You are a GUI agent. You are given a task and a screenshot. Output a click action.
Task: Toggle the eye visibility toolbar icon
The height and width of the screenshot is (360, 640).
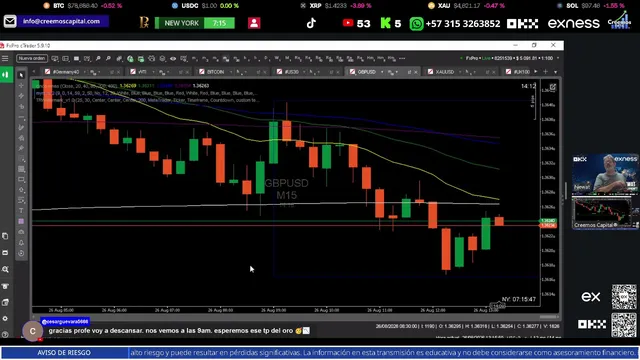pyautogui.click(x=173, y=59)
